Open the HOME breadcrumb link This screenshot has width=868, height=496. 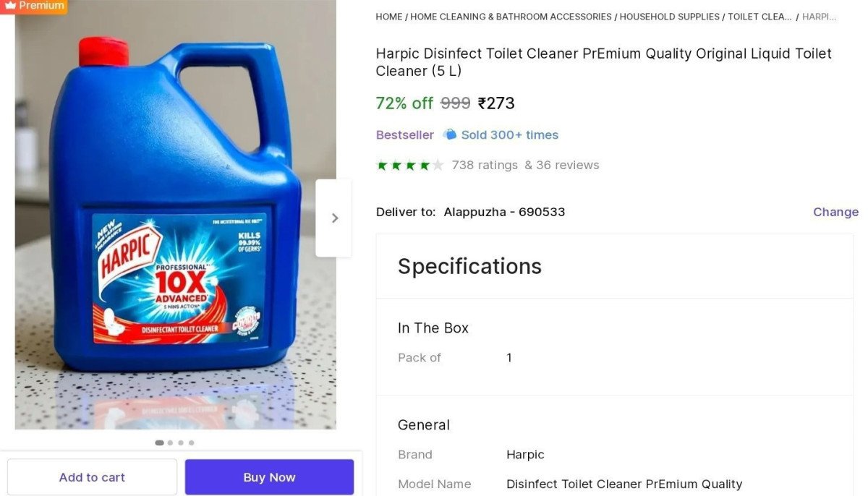pos(388,17)
